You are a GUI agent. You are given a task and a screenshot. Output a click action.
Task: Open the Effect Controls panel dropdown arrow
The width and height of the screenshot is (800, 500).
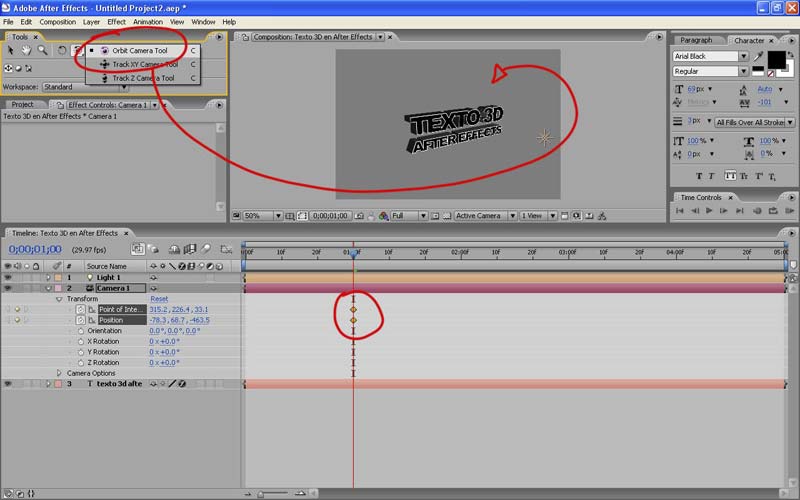[155, 105]
